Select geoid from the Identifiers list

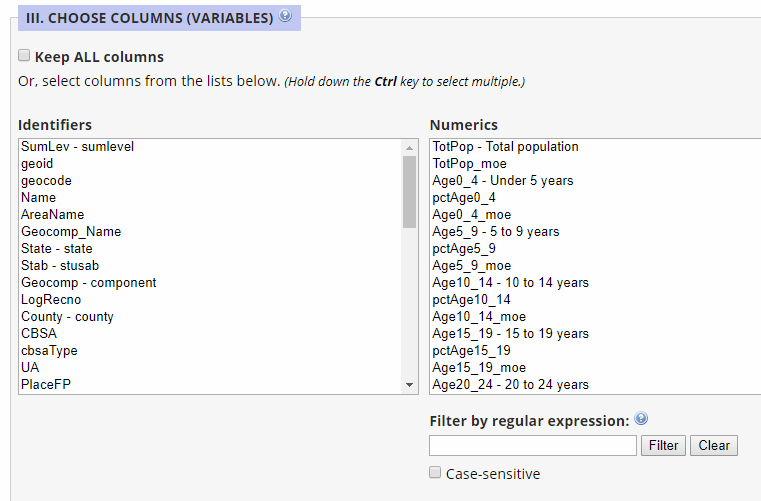click(37, 164)
